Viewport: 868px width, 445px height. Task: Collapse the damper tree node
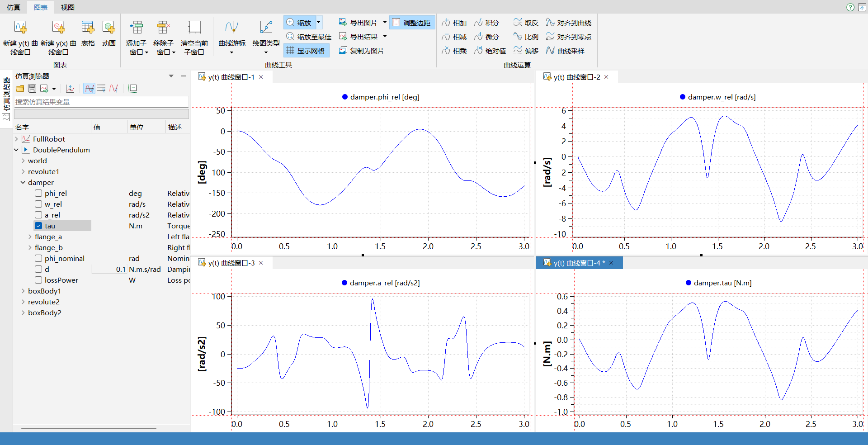pyautogui.click(x=23, y=182)
